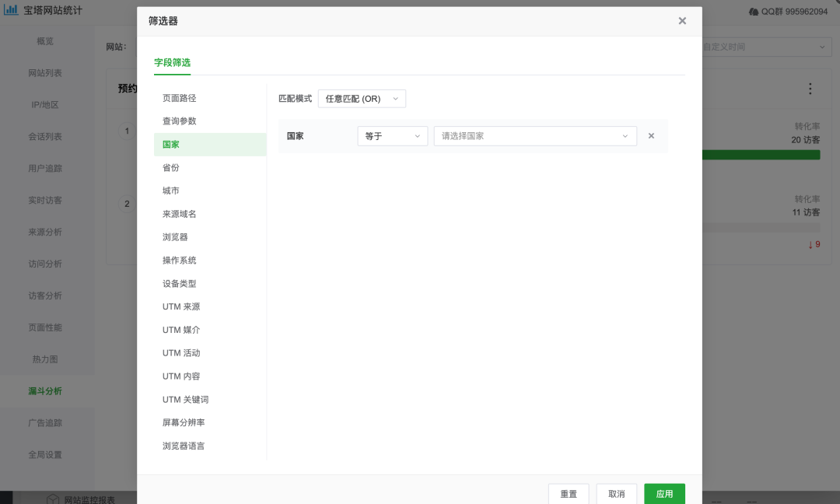Select the 页面路径 filter field

coord(210,98)
